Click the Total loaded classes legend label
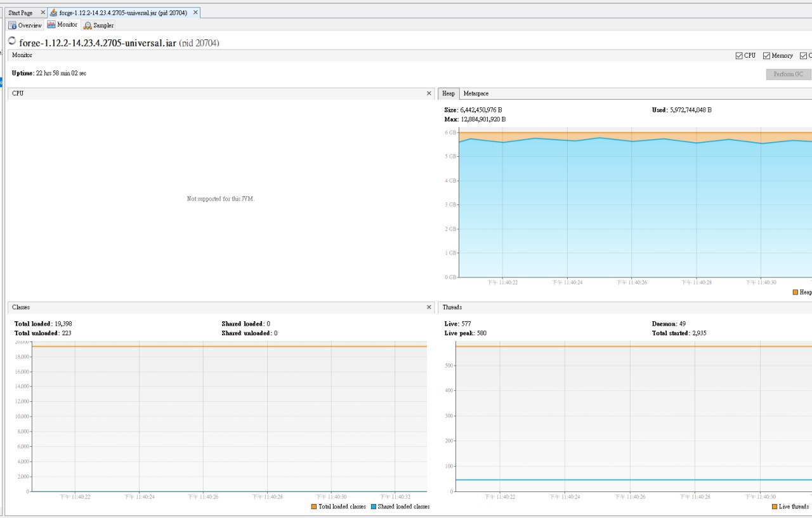 tap(343, 507)
